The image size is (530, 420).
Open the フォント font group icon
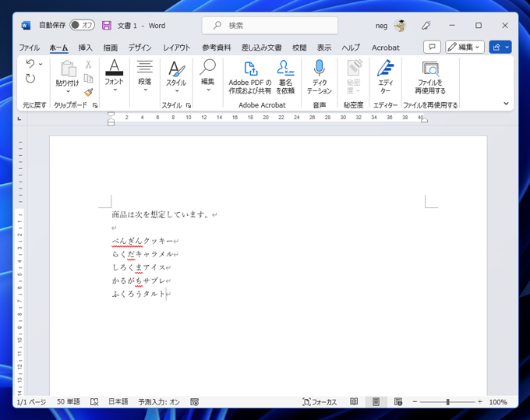tap(115, 67)
